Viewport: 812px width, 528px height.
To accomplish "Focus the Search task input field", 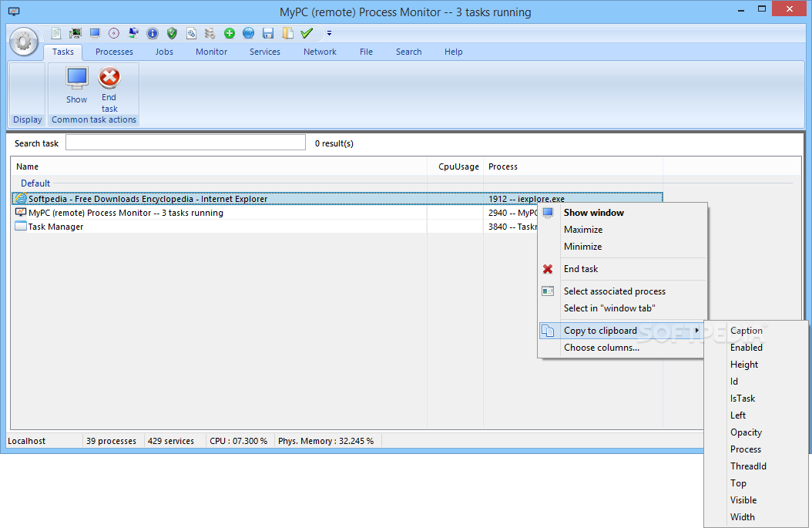I will (186, 143).
